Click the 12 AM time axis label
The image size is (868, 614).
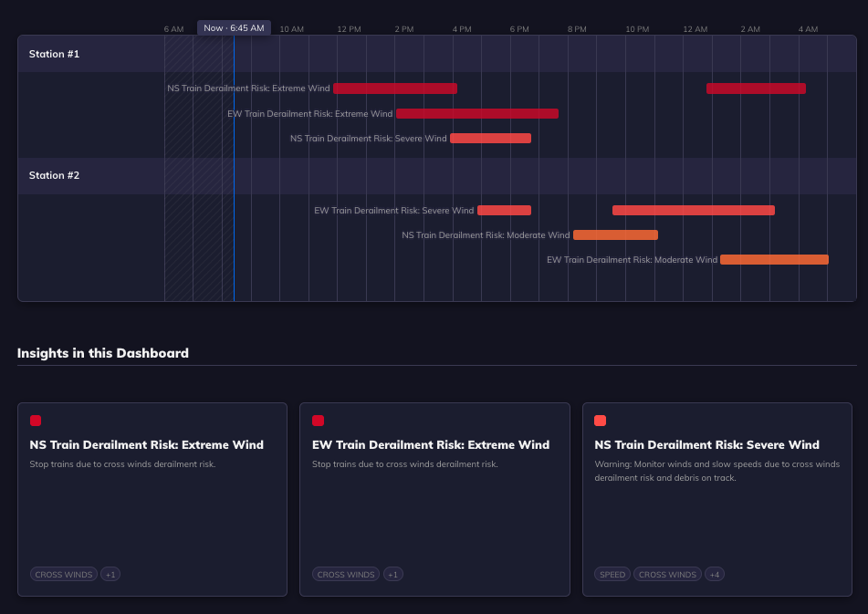click(695, 29)
